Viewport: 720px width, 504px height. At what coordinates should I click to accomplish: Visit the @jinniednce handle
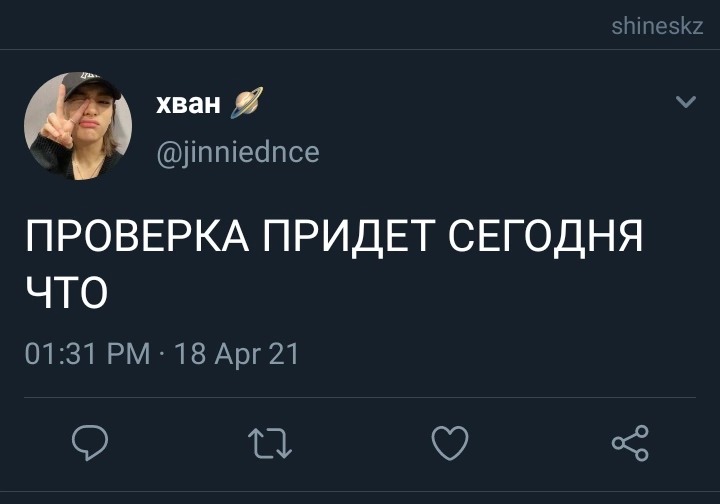(x=238, y=152)
